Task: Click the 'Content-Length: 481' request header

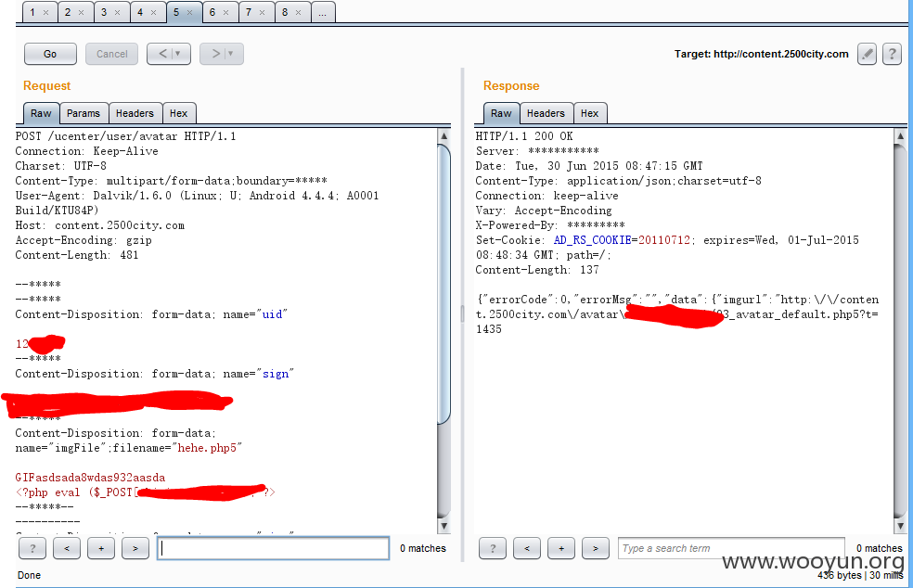Action: (x=77, y=255)
